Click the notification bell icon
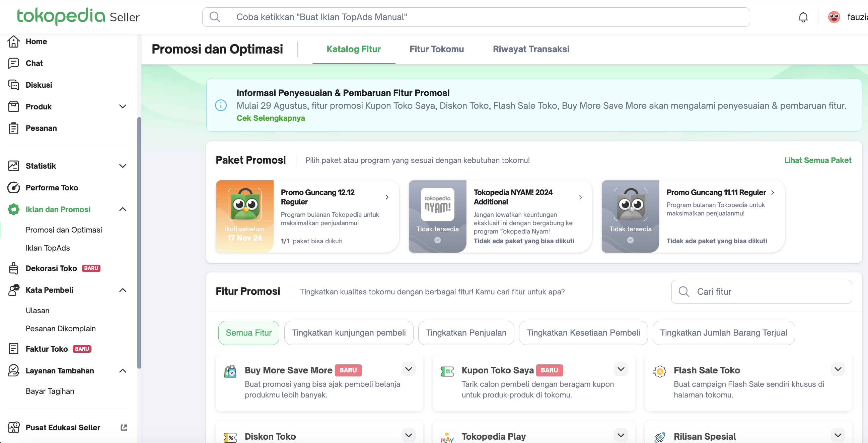This screenshot has height=443, width=868. click(803, 17)
